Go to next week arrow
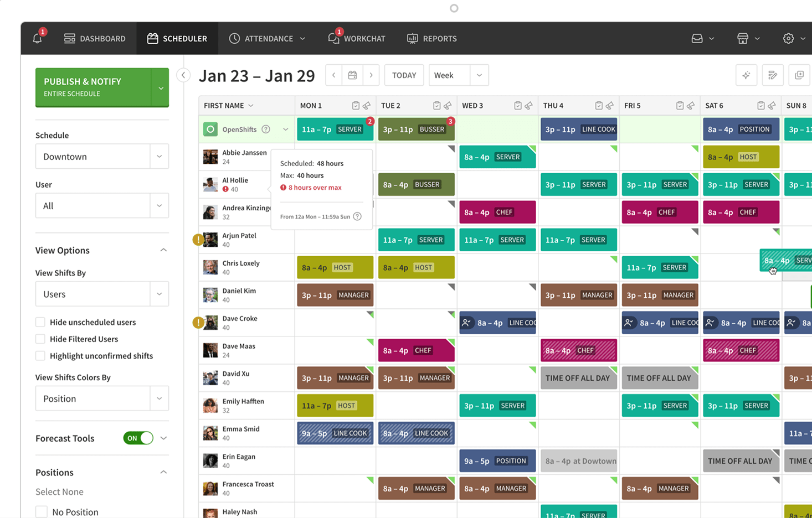The image size is (812, 518). [x=371, y=75]
